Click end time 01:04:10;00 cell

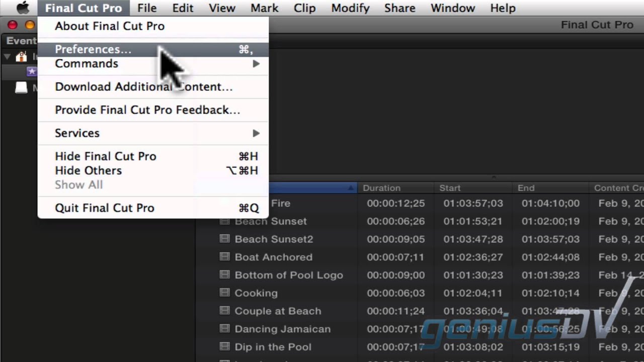tap(550, 204)
